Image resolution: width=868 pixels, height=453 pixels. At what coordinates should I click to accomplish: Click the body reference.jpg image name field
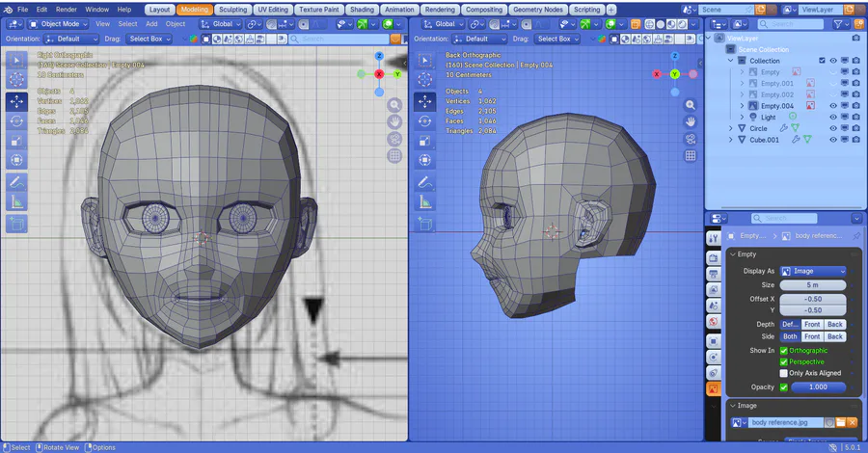click(x=787, y=422)
